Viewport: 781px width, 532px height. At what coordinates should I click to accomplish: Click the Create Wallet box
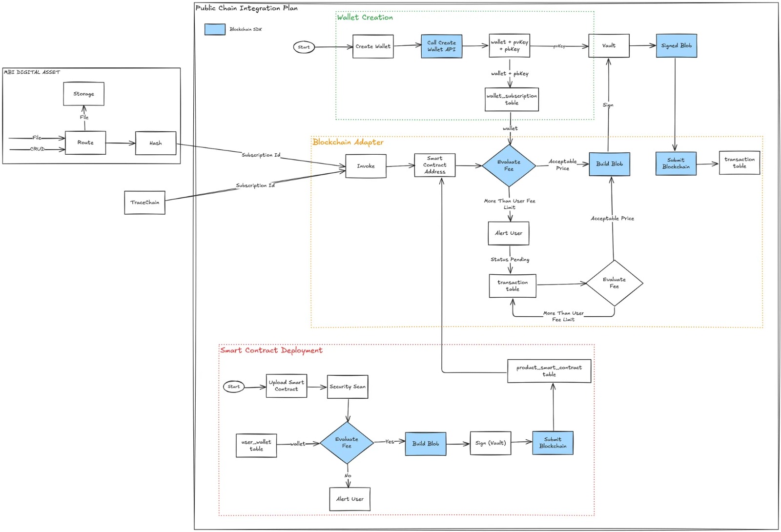[372, 46]
